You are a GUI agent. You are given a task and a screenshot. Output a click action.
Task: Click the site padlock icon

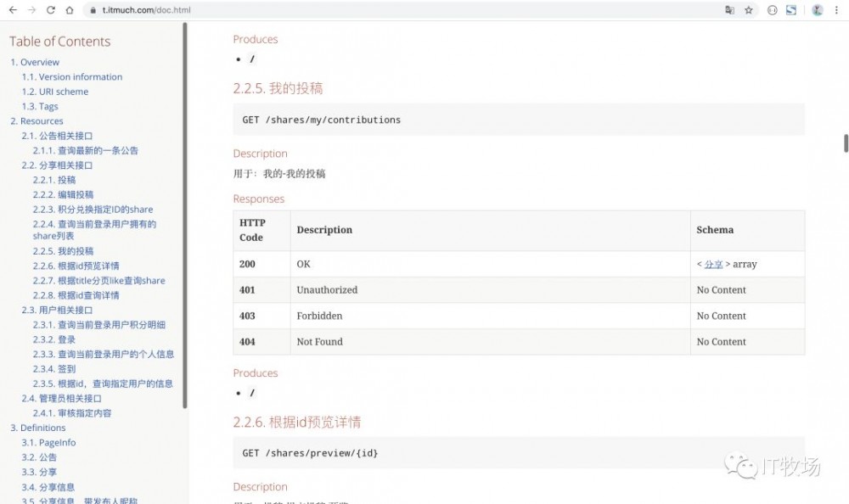coord(93,9)
